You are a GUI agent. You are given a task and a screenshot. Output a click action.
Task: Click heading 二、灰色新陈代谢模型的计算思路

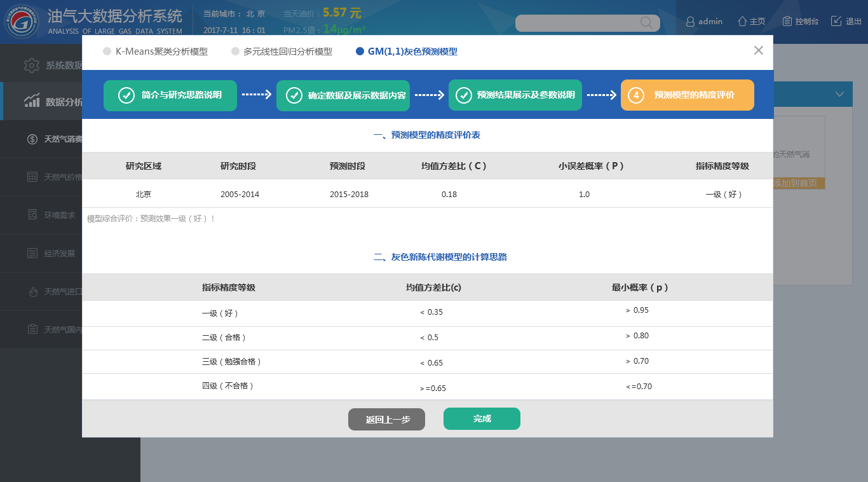[x=440, y=258]
